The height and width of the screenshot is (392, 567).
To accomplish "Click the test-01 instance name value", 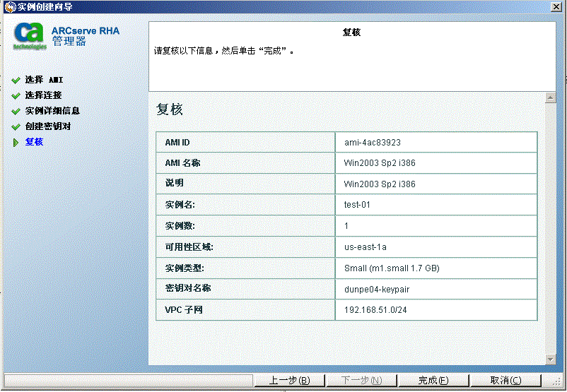I will coord(357,205).
